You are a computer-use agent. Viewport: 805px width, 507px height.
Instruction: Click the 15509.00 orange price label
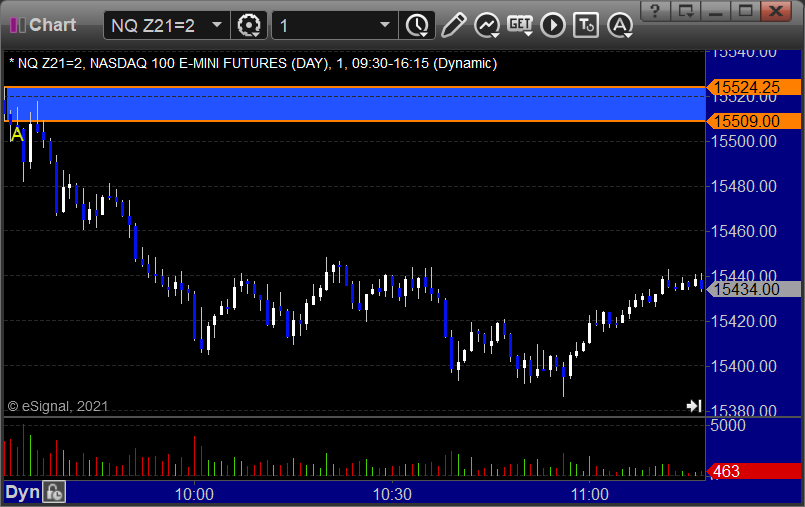753,121
